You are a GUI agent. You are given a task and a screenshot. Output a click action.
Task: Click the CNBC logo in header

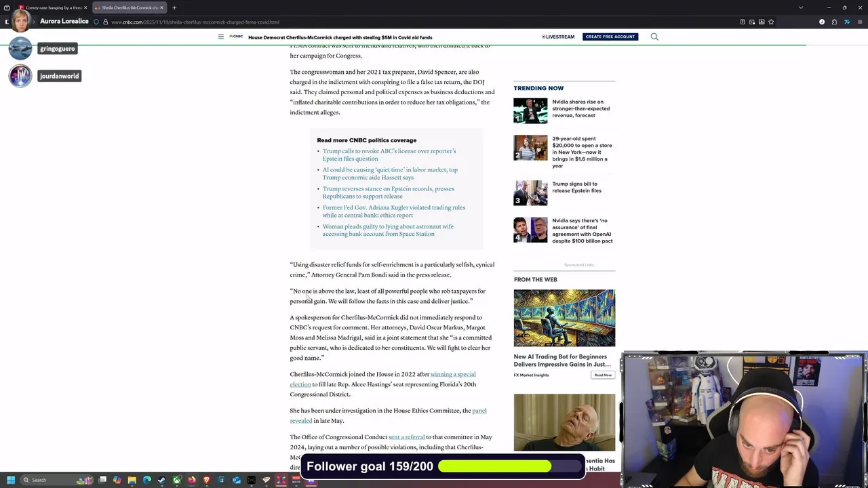coord(236,37)
